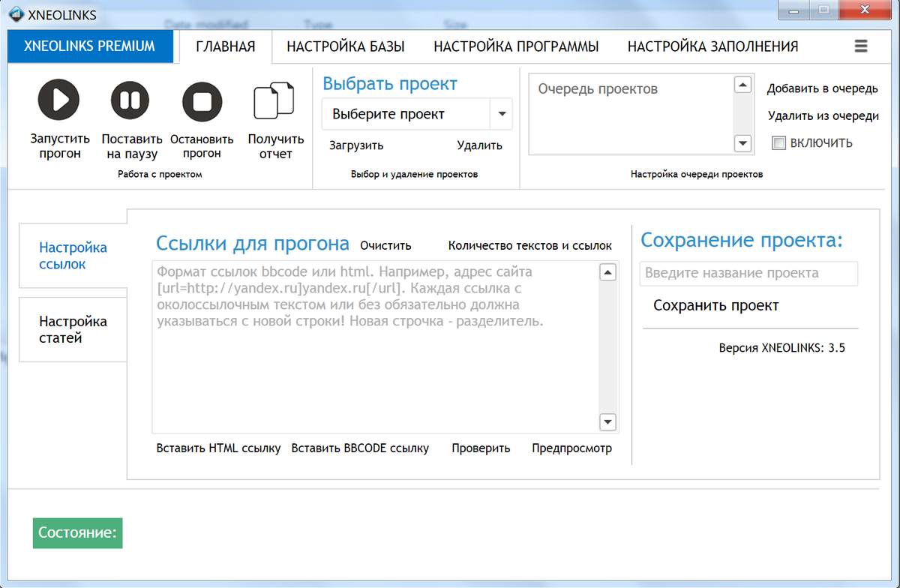Click Очистить to clear links
This screenshot has width=900, height=588.
coord(385,245)
